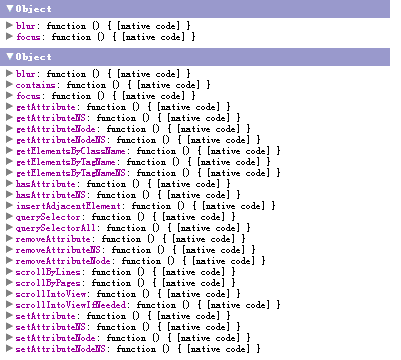The image size is (401, 360).
Task: Click function value of the contains row
Action: coord(138,85)
